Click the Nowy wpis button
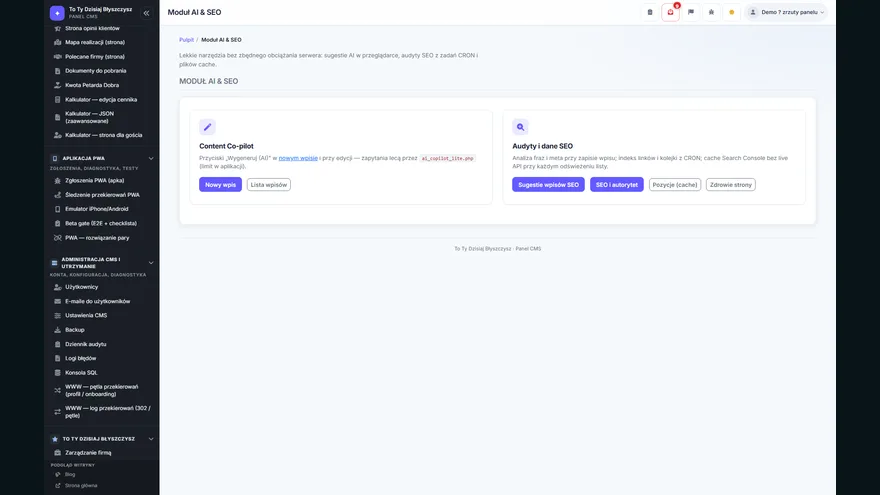Screen dimensions: 880x495 pyautogui.click(x=220, y=185)
